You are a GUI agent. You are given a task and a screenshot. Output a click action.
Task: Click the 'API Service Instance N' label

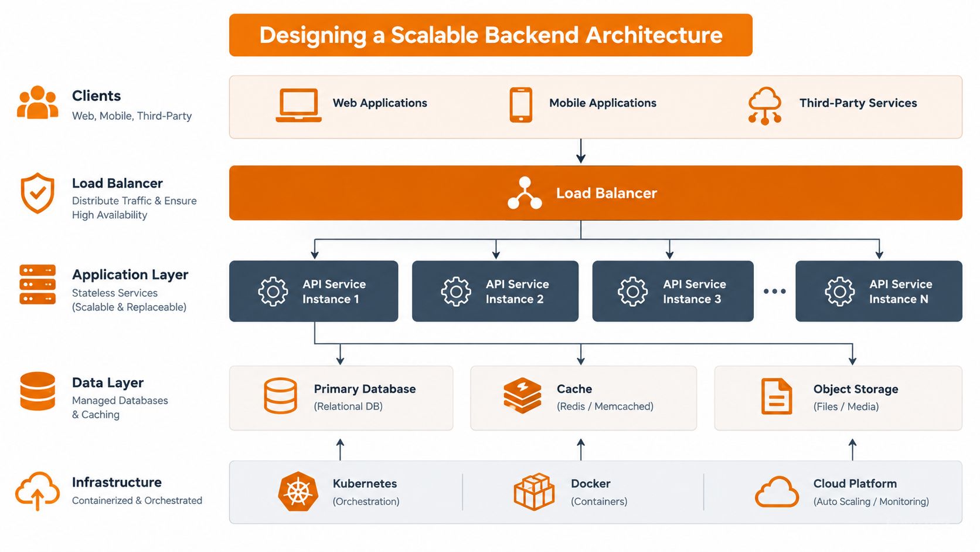[901, 292]
